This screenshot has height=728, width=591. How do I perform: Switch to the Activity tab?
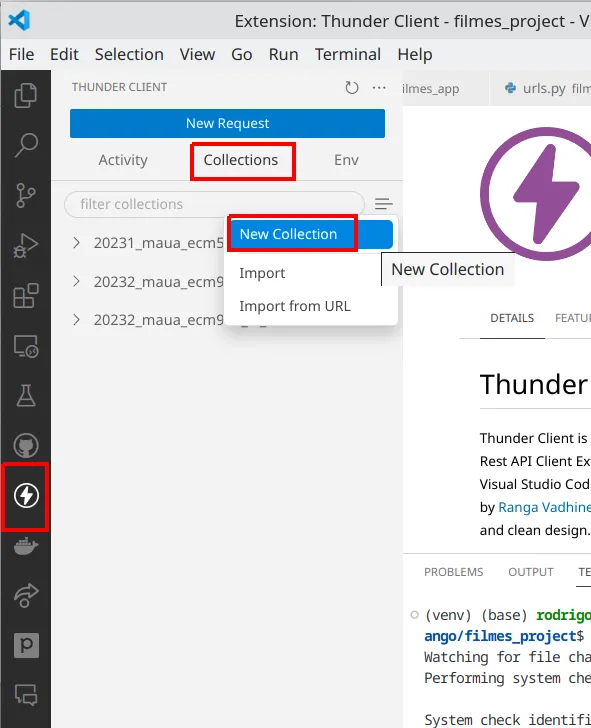tap(123, 160)
